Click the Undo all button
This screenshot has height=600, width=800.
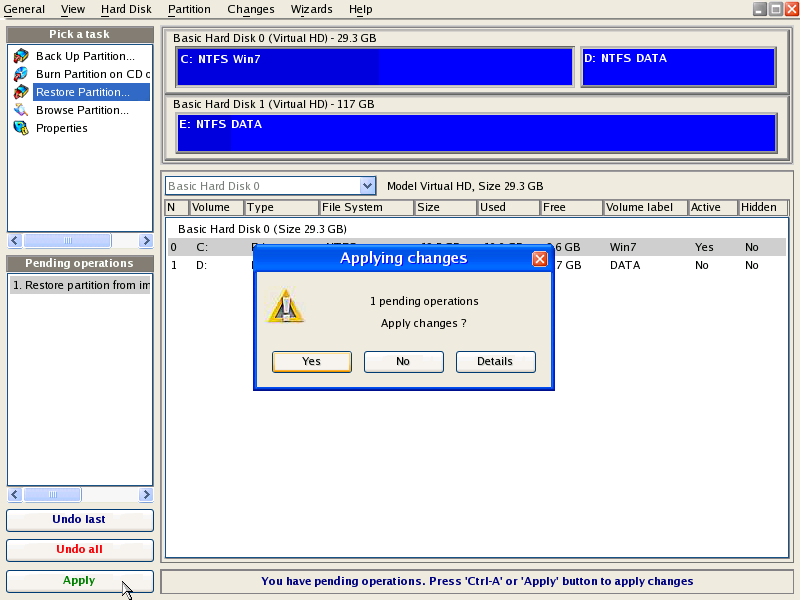[x=80, y=550]
